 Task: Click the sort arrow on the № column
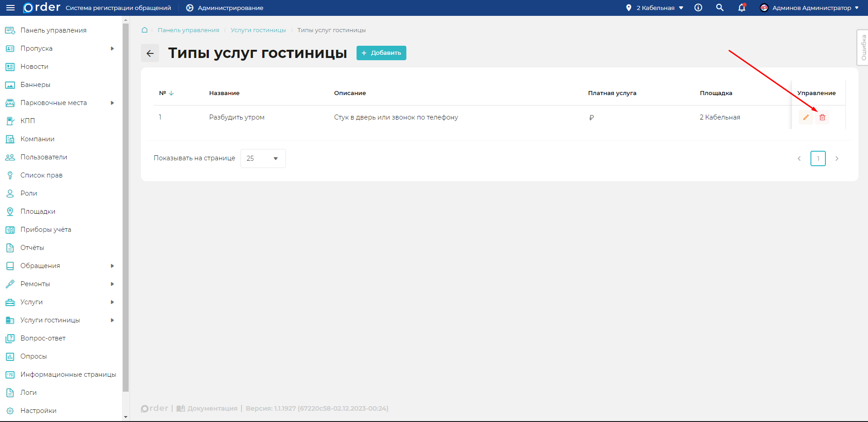point(171,93)
